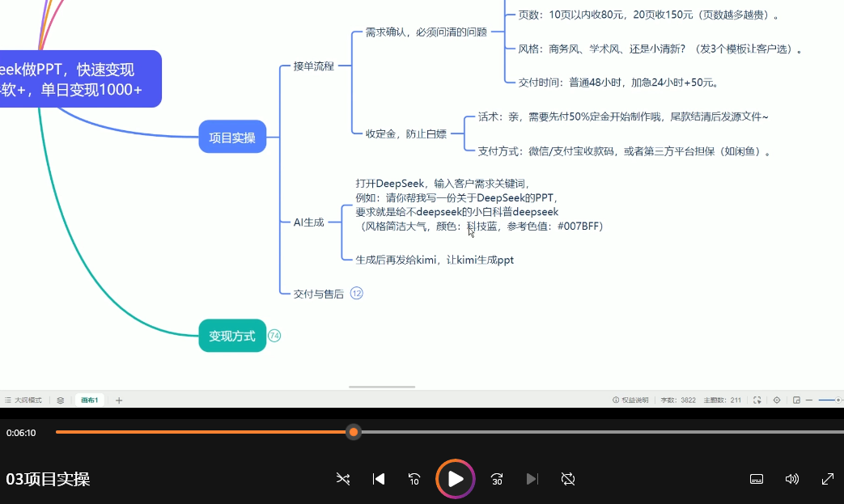Screen dimensions: 844x504
Task: Select 收定金，防止白嫖 node
Action: click(406, 134)
